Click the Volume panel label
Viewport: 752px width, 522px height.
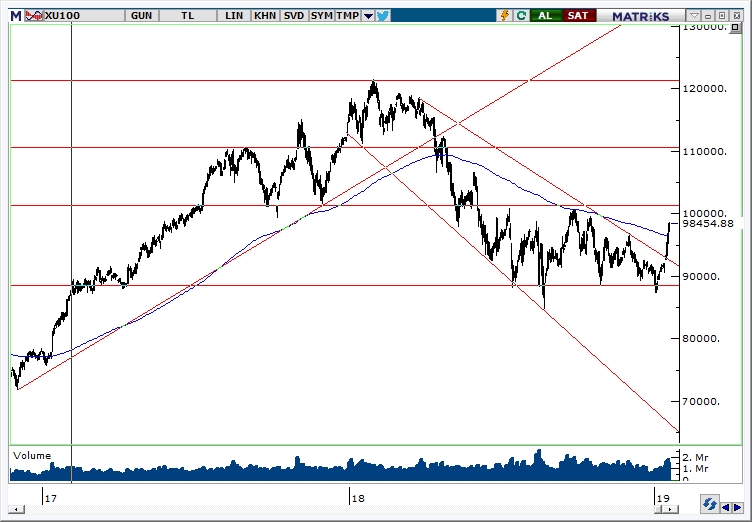click(x=32, y=455)
